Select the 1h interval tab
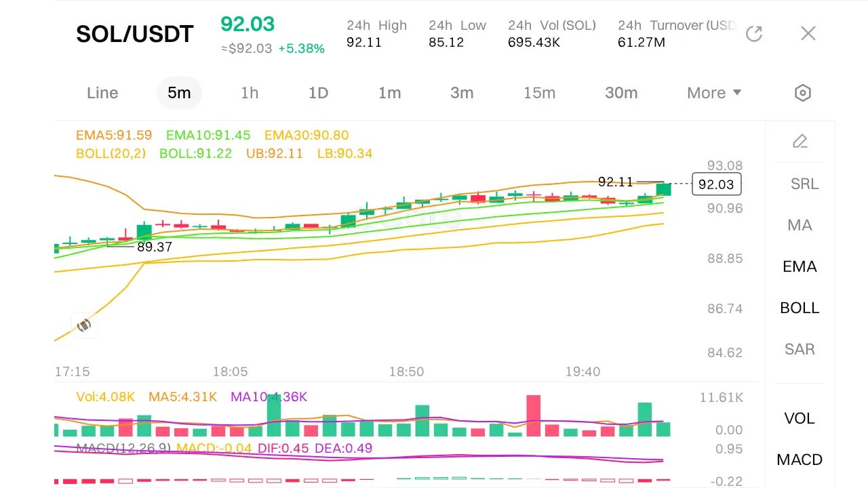This screenshot has height=488, width=868. pyautogui.click(x=250, y=93)
